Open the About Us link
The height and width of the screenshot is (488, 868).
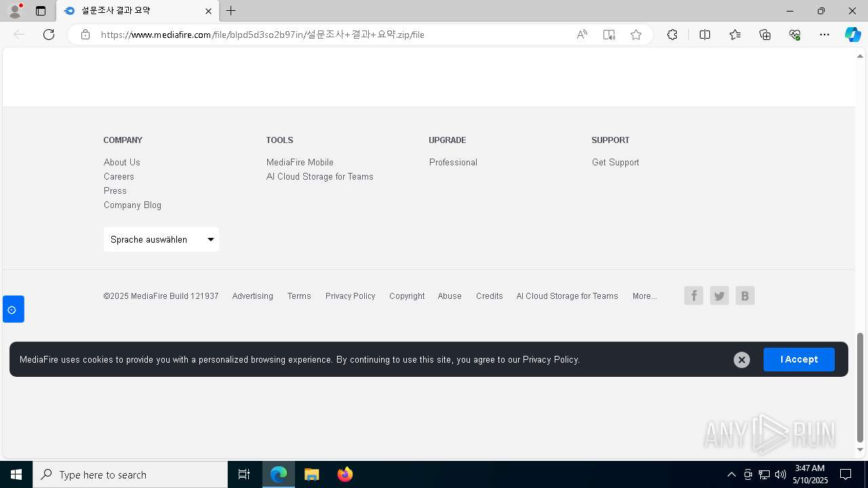[122, 162]
